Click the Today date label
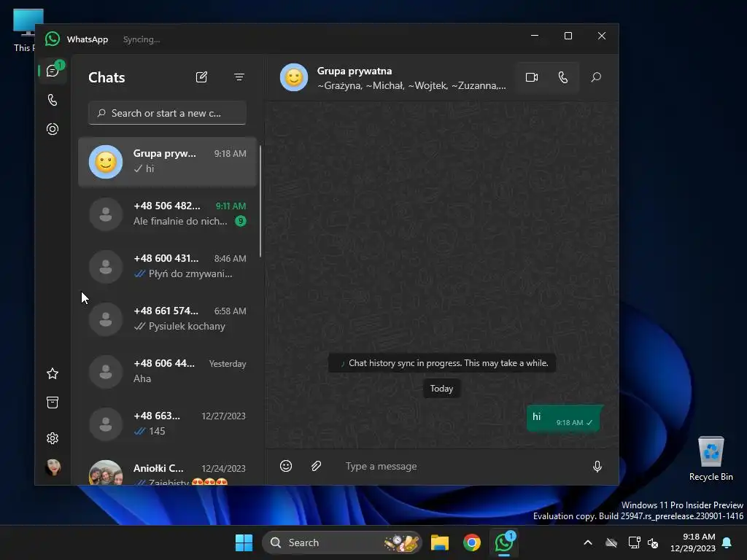The image size is (747, 560). pos(441,389)
